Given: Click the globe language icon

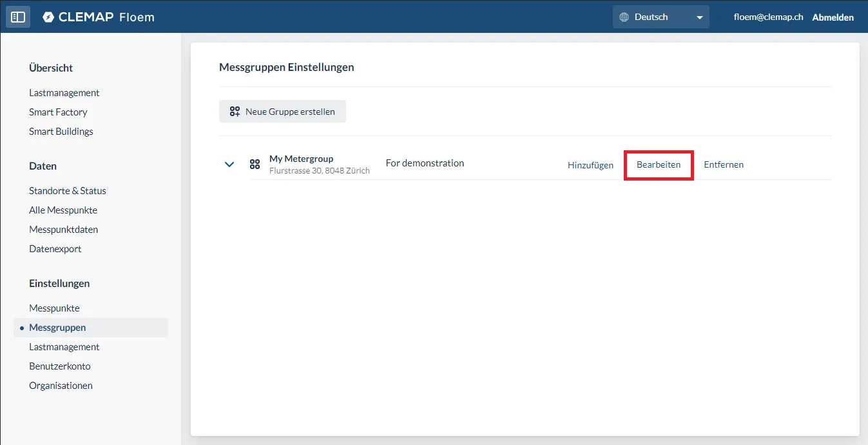Looking at the screenshot, I should 624,17.
